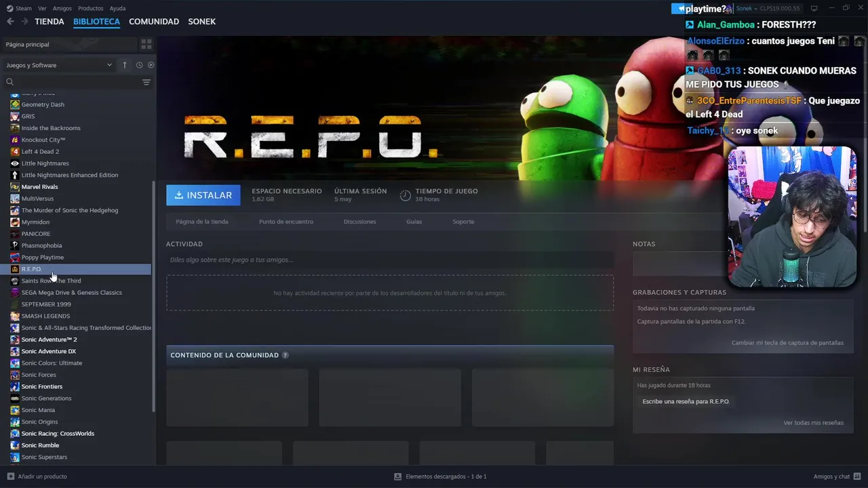Click the Phasmophobia game icon

click(x=15, y=245)
